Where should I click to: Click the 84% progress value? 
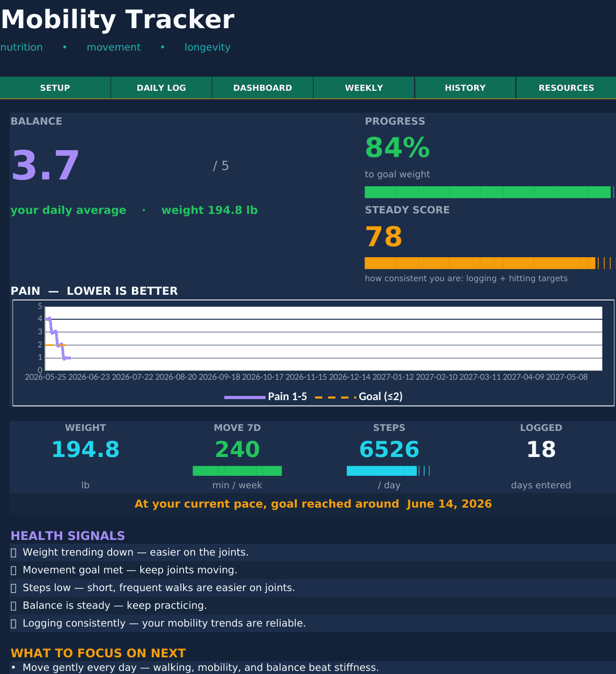point(397,148)
